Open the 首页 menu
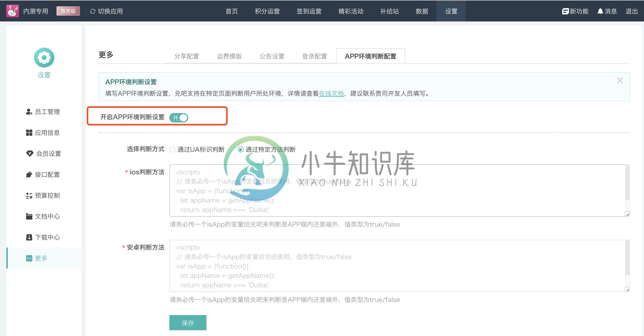Screen dimensions: 644x336 232,11
